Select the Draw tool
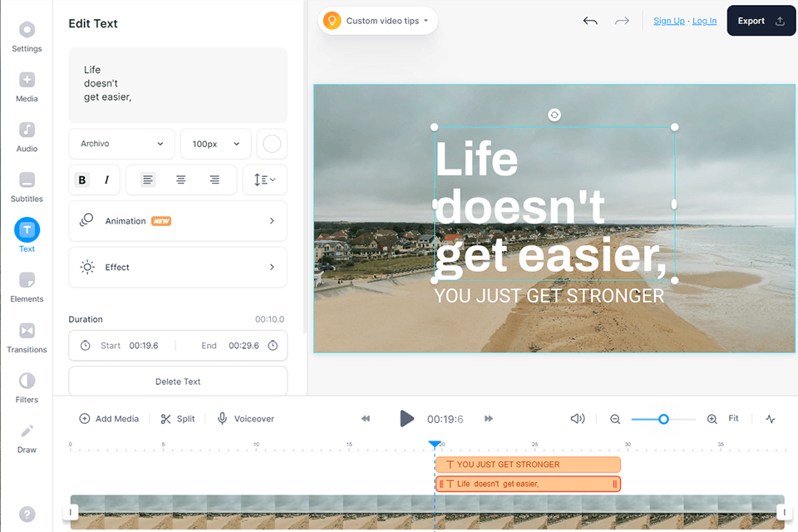Screen dimensions: 798x532 [27, 438]
